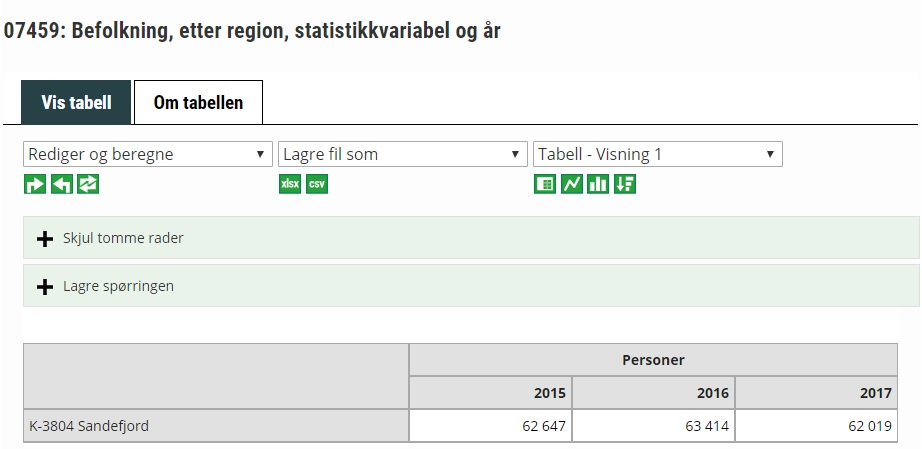
Task: Open the 'Lagre fil som' dropdown
Action: (x=403, y=154)
